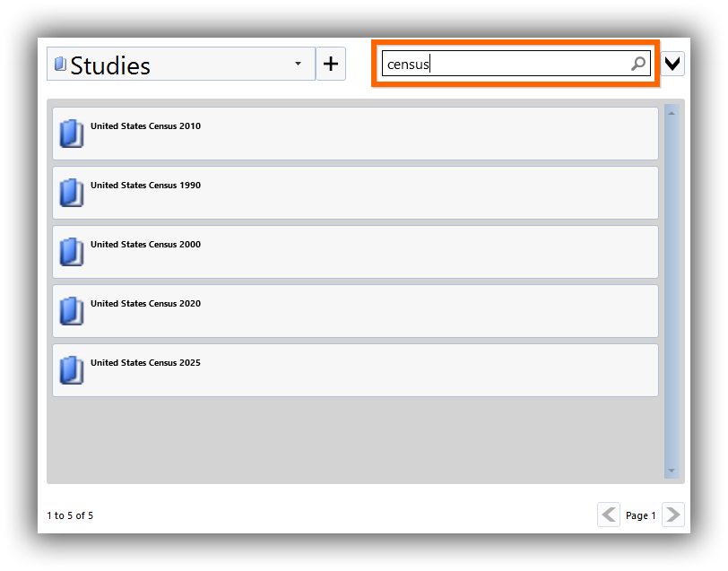This screenshot has height=571, width=728.
Task: Go to the next results page
Action: point(673,515)
